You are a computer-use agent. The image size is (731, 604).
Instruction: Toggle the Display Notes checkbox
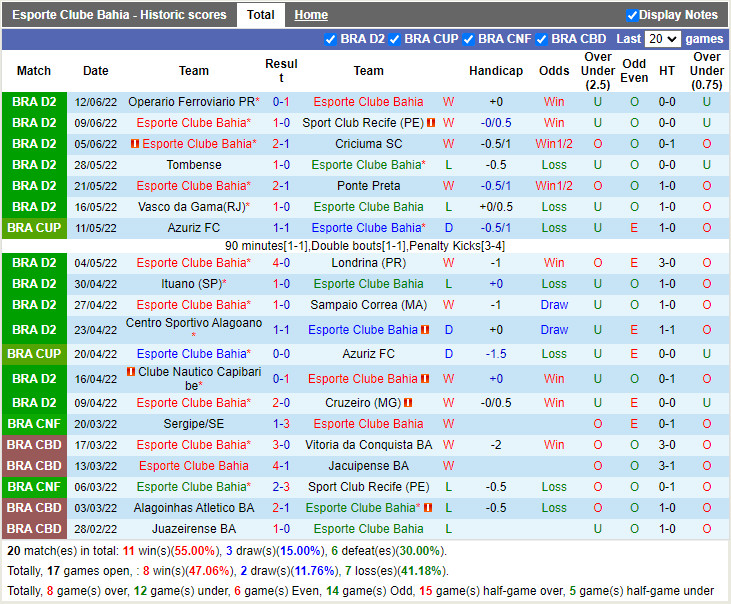pos(632,15)
